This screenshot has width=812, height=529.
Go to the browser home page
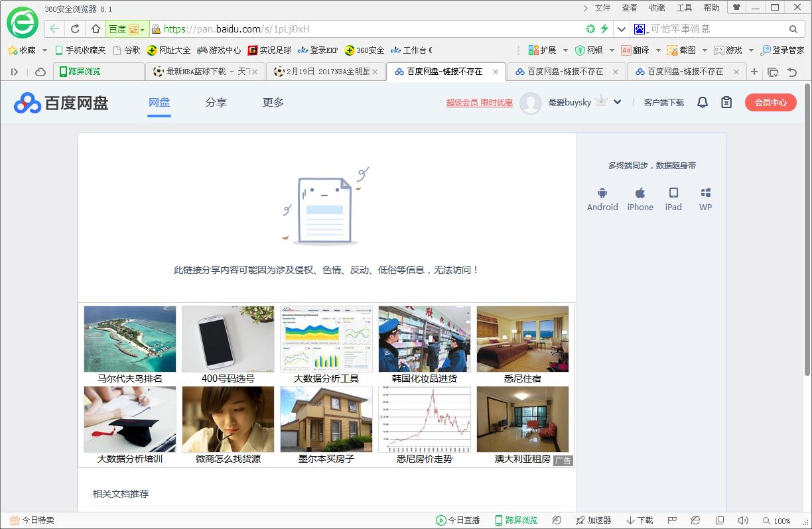click(x=96, y=29)
